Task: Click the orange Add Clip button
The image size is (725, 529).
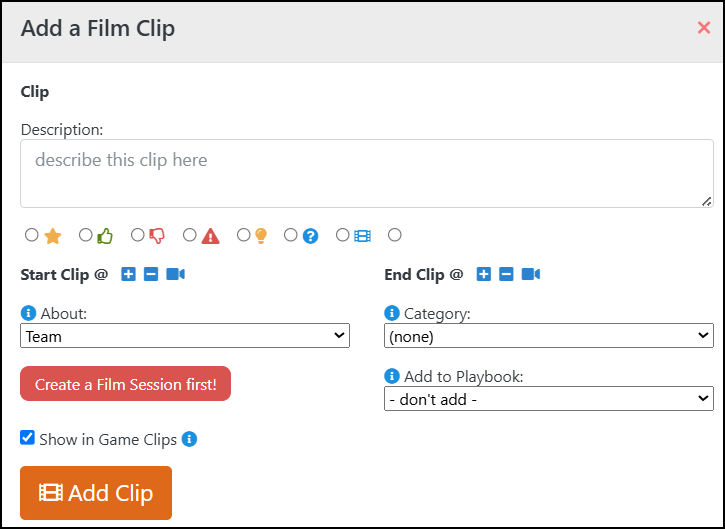Action: [x=96, y=493]
